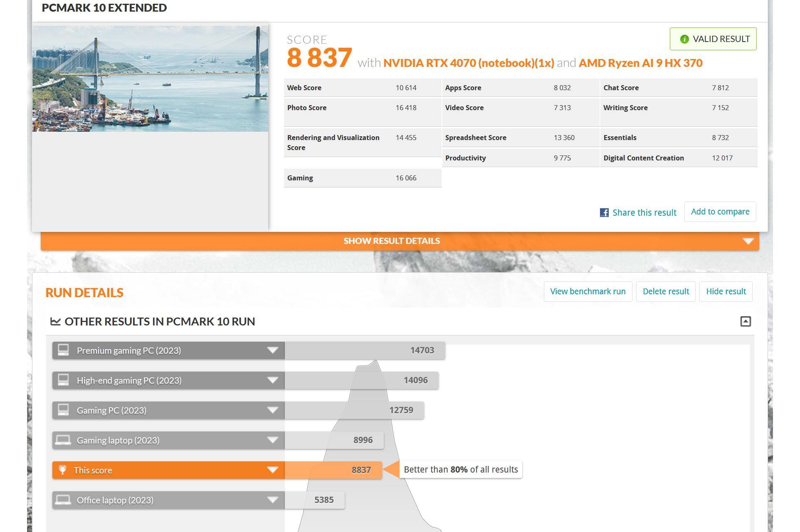Click the High-end gaming PC score 14096

tap(415, 380)
